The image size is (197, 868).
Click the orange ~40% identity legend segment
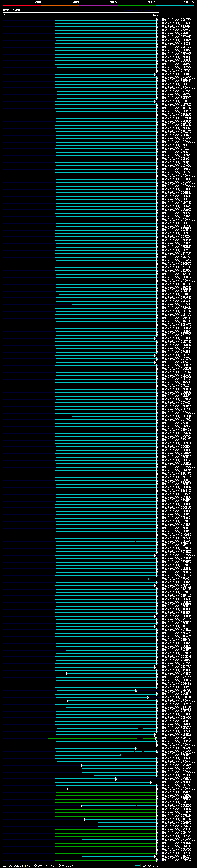click(60, 6)
